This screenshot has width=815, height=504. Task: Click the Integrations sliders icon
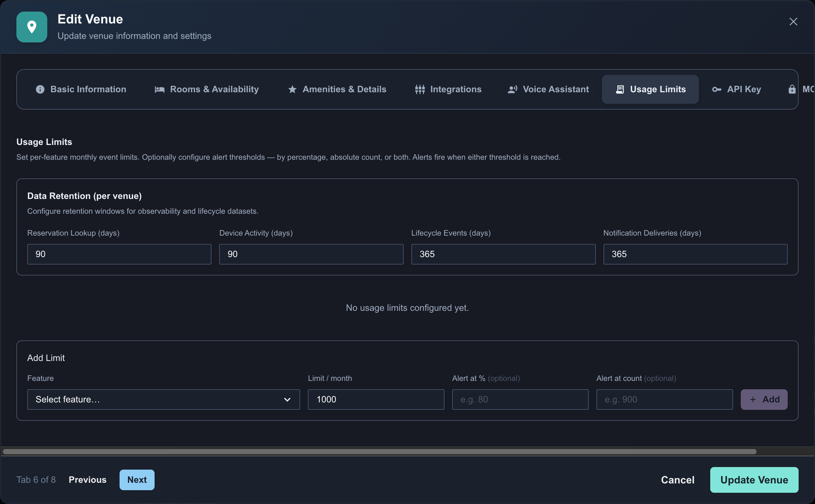point(420,89)
